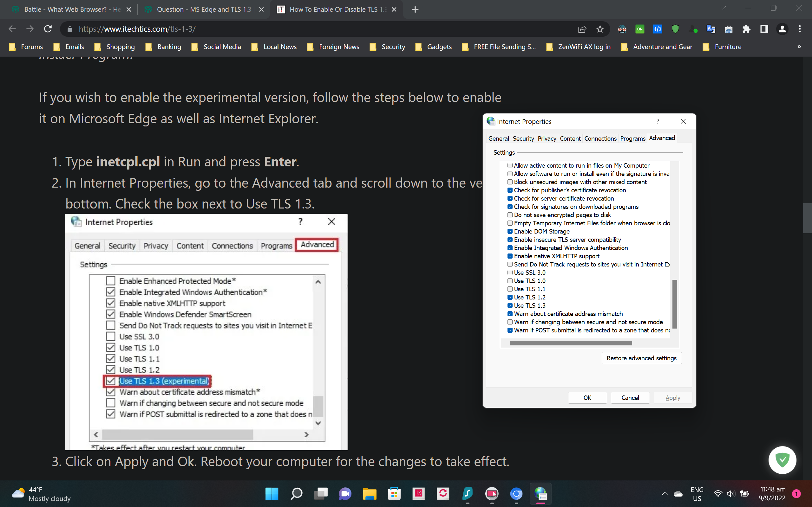
Task: Click Restore advanced settings button
Action: click(641, 358)
